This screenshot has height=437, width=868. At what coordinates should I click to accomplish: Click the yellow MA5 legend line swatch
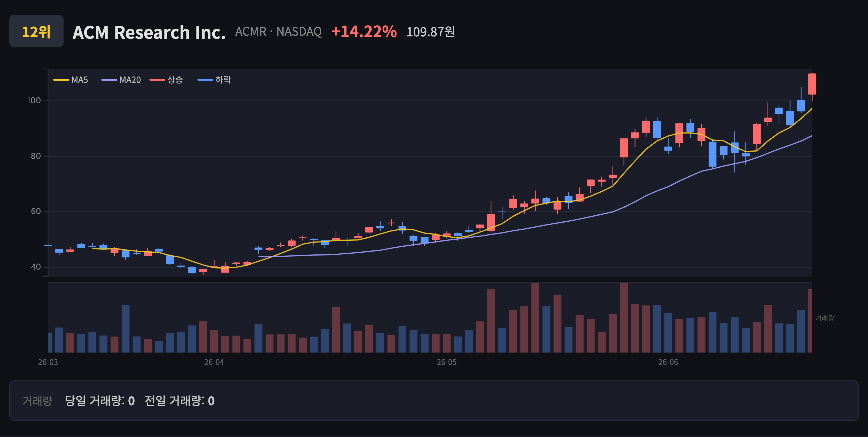pos(61,80)
